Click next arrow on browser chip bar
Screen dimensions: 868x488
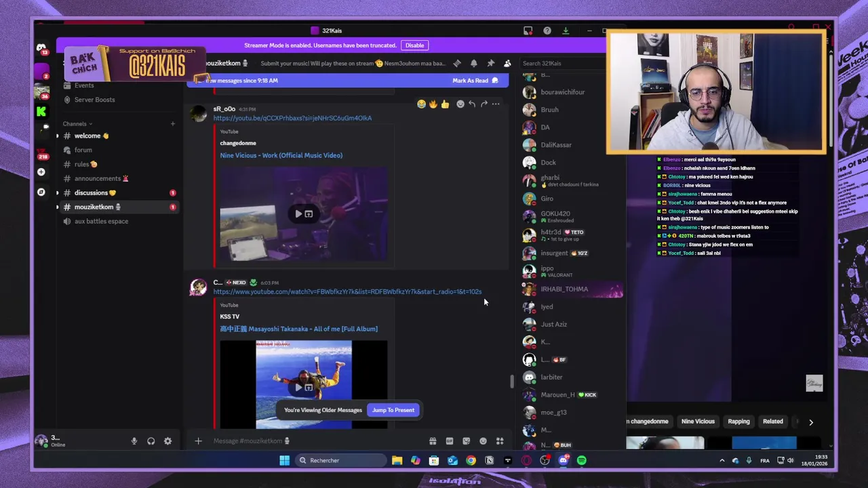[811, 422]
